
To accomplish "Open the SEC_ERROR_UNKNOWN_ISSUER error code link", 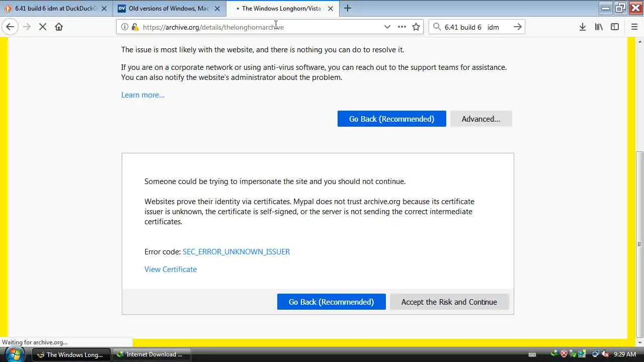I will tap(236, 252).
